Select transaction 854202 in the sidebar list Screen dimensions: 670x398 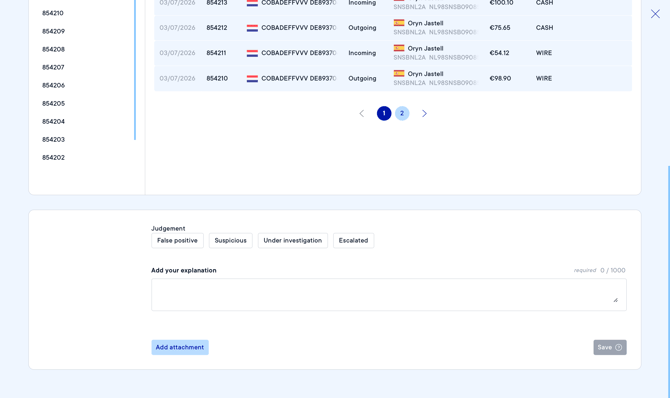pyautogui.click(x=53, y=157)
